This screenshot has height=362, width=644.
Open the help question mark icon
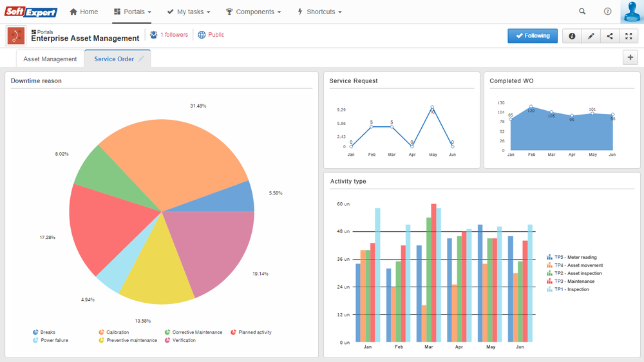click(x=607, y=12)
